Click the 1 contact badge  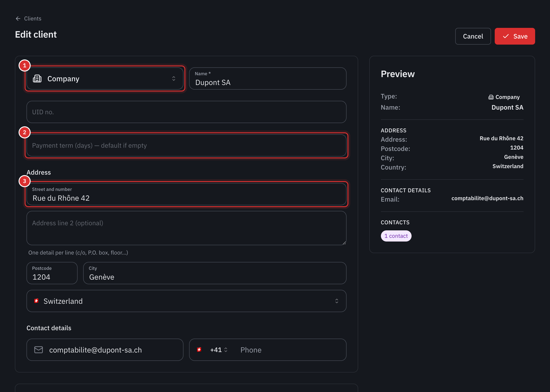tap(396, 236)
